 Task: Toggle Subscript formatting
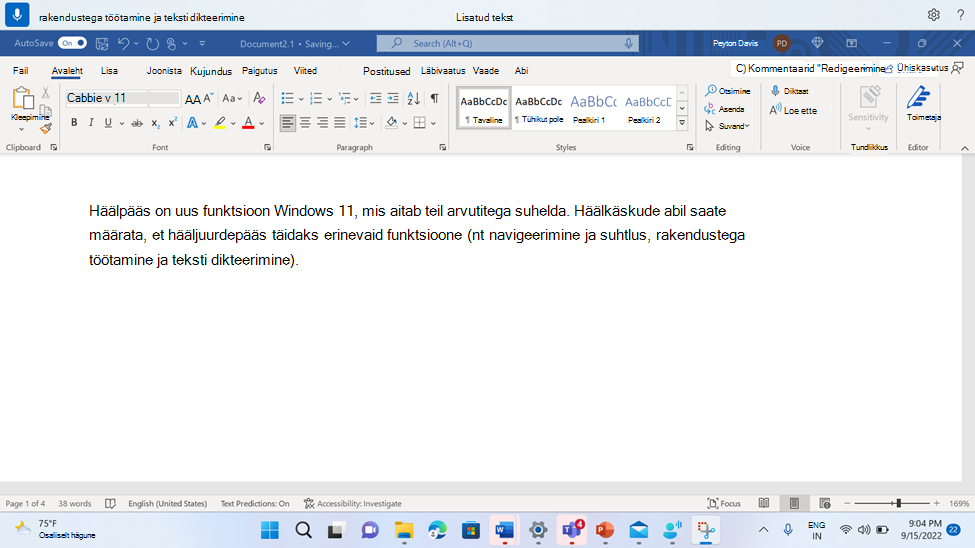tap(155, 123)
